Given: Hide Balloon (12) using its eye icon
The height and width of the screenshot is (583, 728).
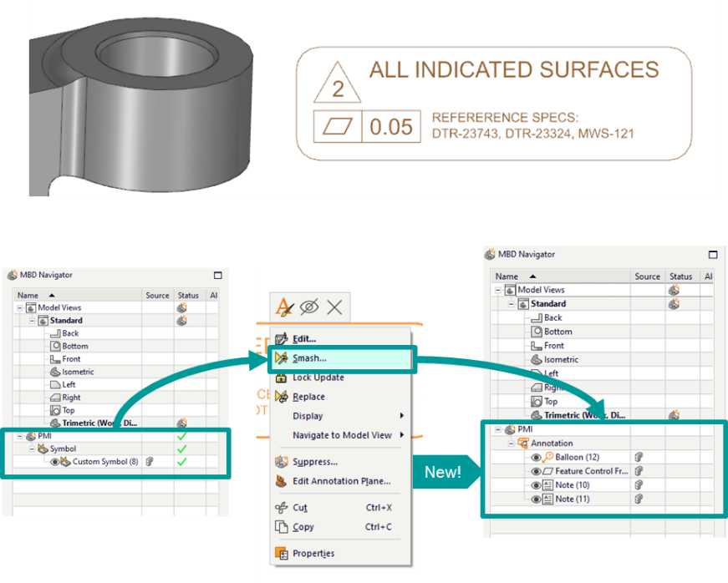Looking at the screenshot, I should 536,457.
